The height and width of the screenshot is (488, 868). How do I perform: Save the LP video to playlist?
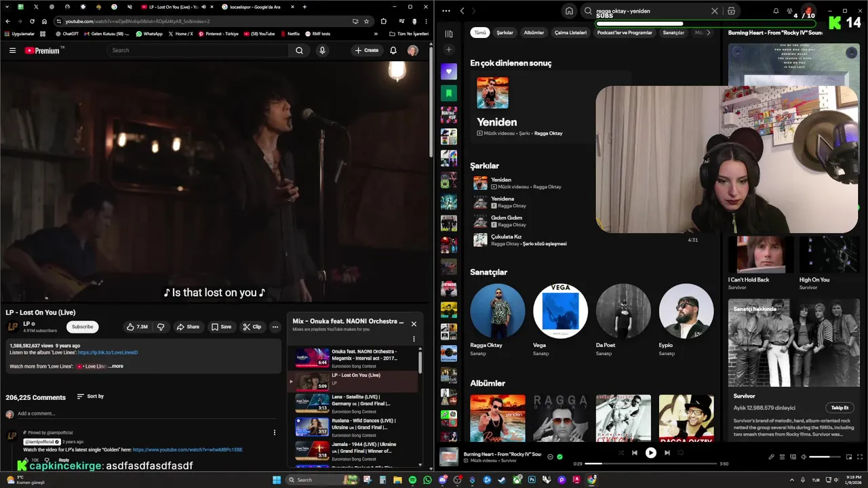click(x=221, y=327)
